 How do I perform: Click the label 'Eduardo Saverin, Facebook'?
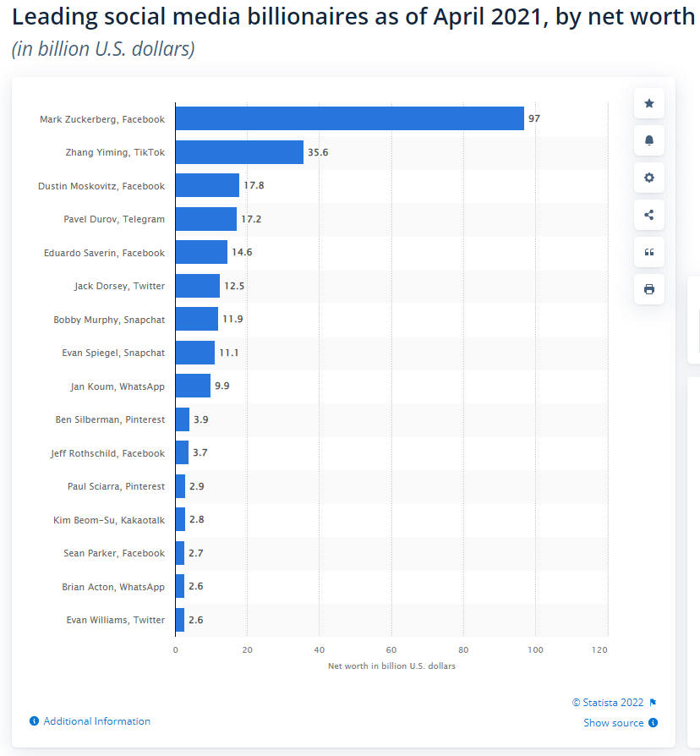[104, 253]
